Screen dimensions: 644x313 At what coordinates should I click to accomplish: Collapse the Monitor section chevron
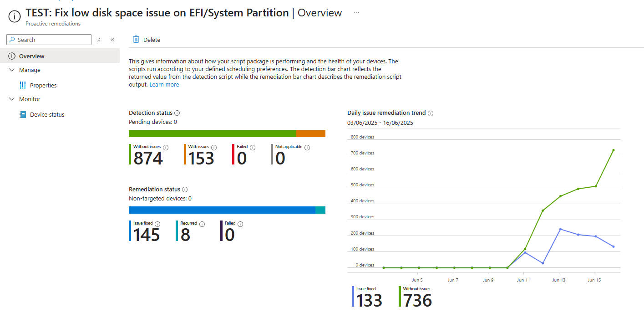pyautogui.click(x=12, y=99)
